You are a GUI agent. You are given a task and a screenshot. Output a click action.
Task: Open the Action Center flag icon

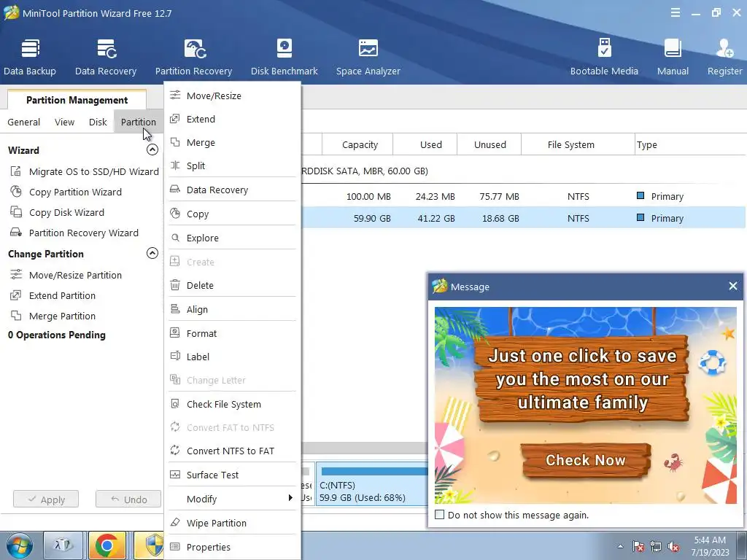click(x=638, y=546)
